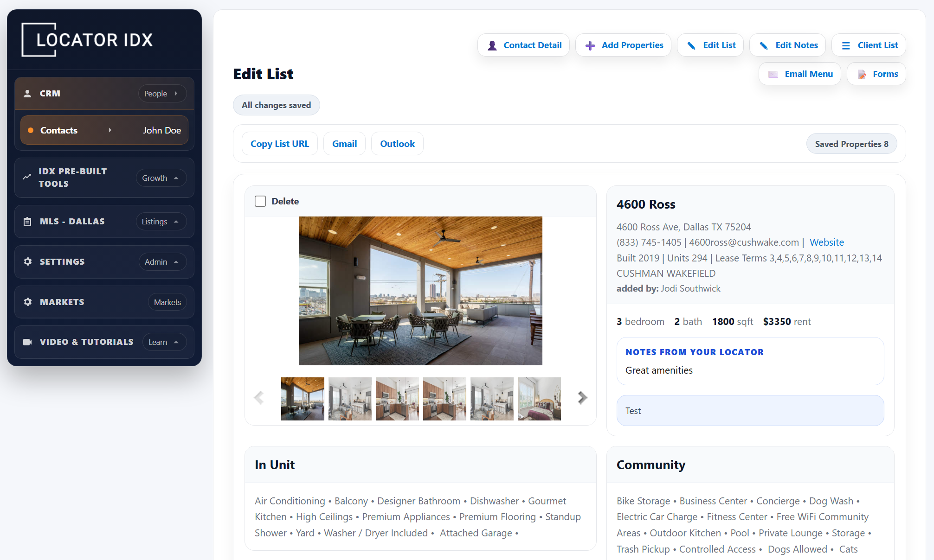The image size is (934, 560).
Task: Open the Email Menu button
Action: point(800,74)
